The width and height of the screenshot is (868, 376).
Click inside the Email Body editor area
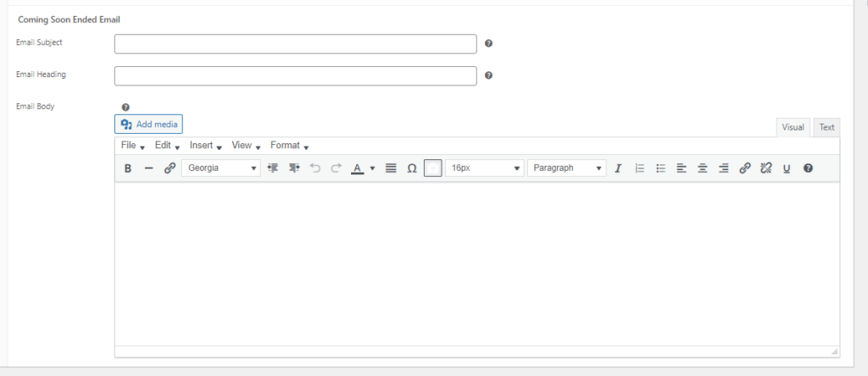point(477,264)
